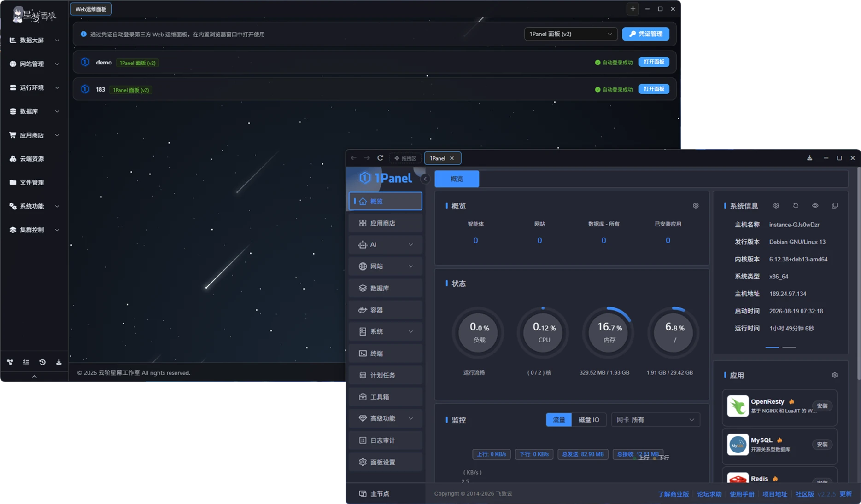The width and height of the screenshot is (861, 504).
Task: Open the 1Panel 面板 (v2) panel type dropdown
Action: [x=571, y=34]
